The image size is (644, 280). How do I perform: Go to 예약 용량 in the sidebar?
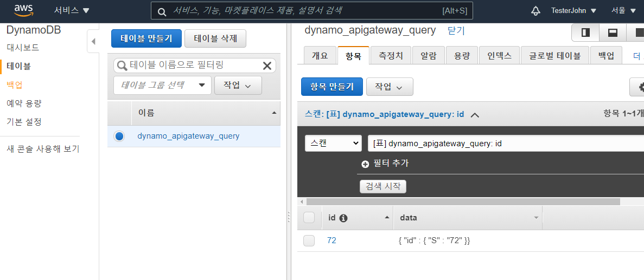(24, 103)
